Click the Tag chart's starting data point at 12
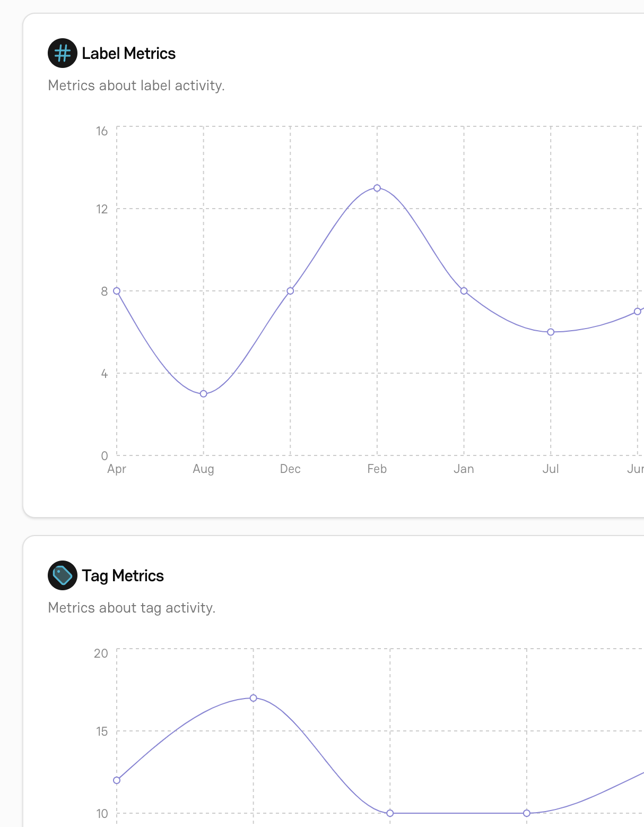Screen dimensions: 644x827 pyautogui.click(x=117, y=780)
